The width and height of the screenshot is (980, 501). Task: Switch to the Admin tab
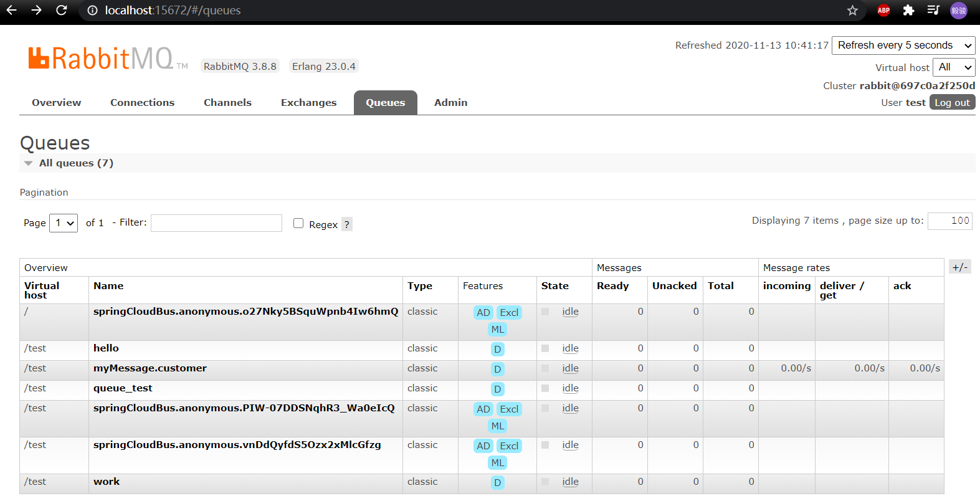(x=451, y=103)
